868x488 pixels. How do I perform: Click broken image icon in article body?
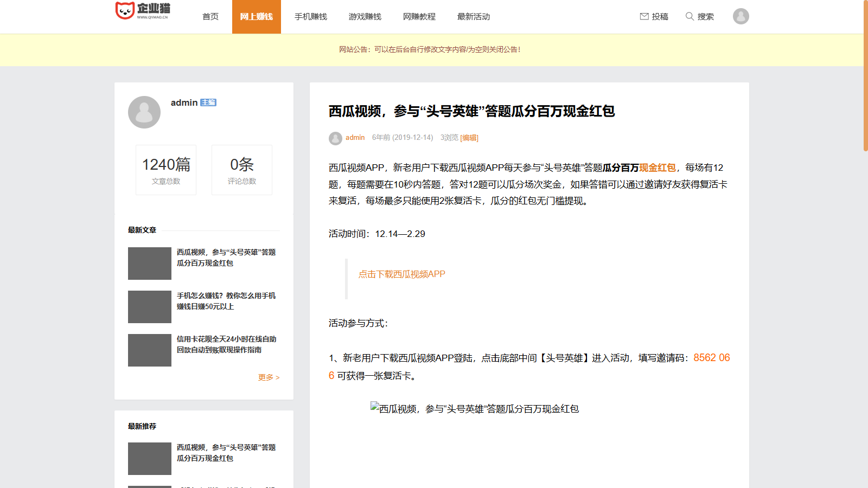[x=374, y=406]
